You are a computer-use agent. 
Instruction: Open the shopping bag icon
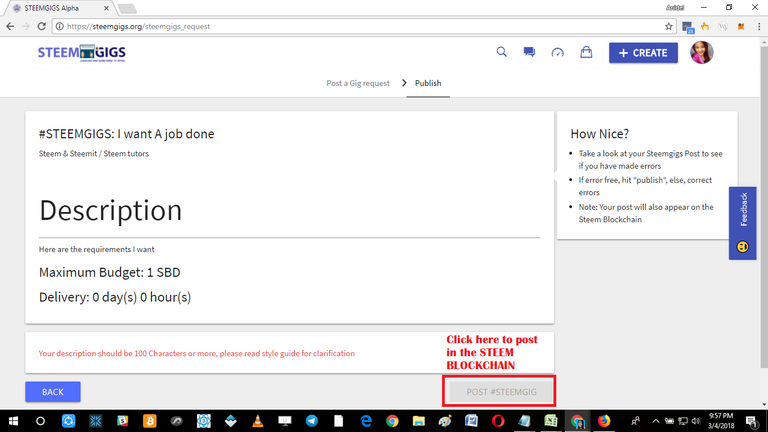point(586,52)
